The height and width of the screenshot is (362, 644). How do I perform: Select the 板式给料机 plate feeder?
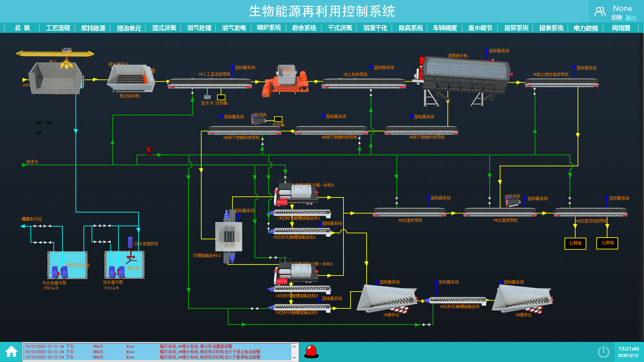coord(131,79)
